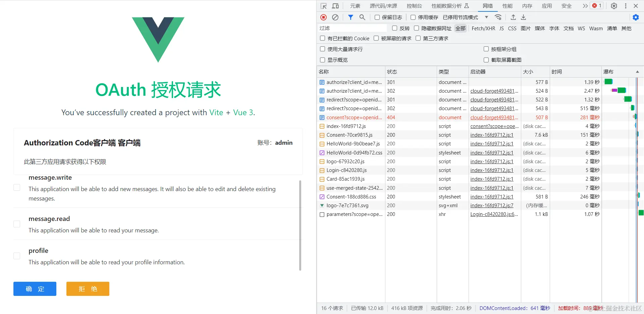Click stylesheet icon of Consent-188cd886.css
644x314 pixels.
point(322,197)
